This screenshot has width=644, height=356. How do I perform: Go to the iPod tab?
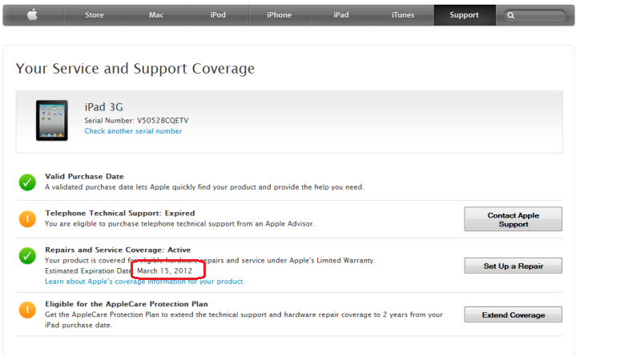(218, 15)
